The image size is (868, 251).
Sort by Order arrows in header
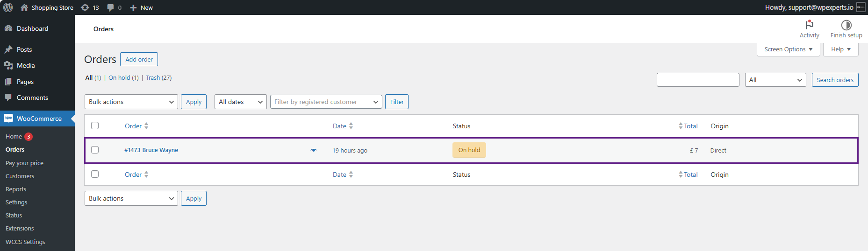[146, 126]
